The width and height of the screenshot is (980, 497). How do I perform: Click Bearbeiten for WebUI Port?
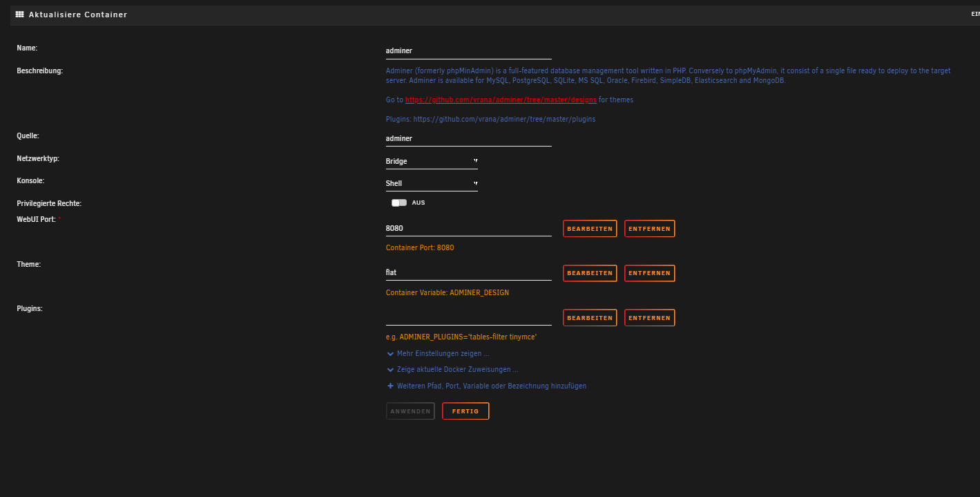click(590, 229)
